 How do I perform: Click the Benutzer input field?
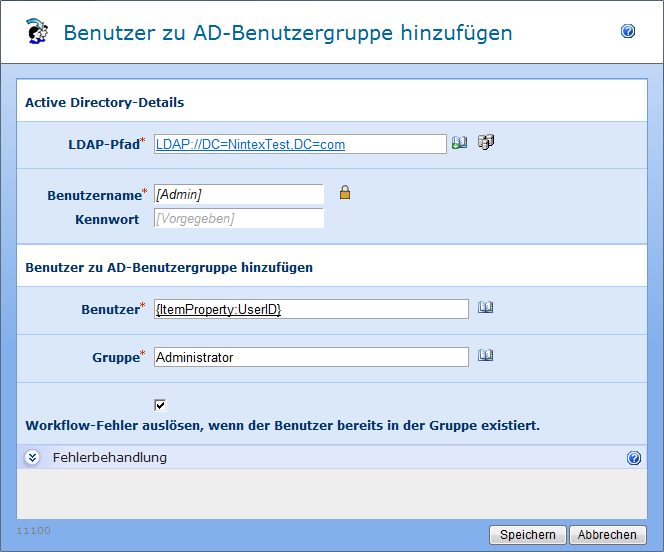311,310
